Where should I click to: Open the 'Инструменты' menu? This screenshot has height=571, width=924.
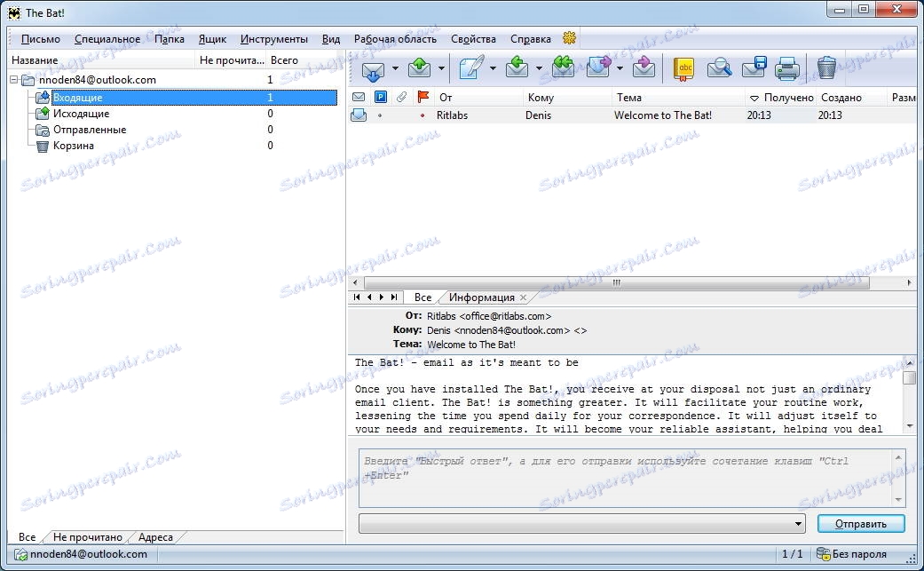tap(274, 39)
